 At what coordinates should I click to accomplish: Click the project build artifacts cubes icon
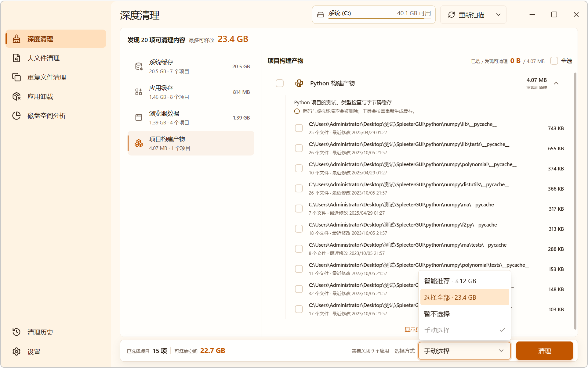pos(139,143)
